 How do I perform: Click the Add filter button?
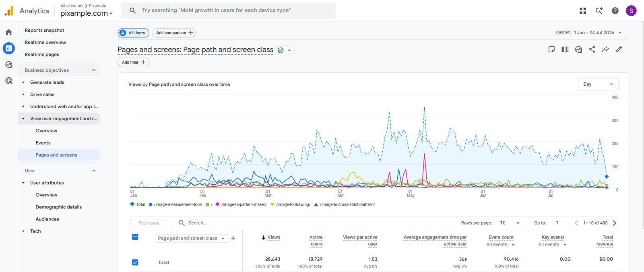[134, 62]
